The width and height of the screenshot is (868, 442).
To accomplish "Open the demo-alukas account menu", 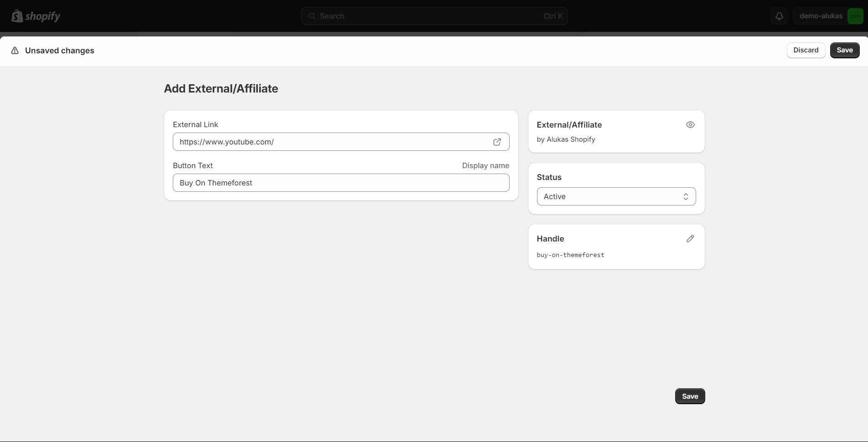I will (x=821, y=16).
